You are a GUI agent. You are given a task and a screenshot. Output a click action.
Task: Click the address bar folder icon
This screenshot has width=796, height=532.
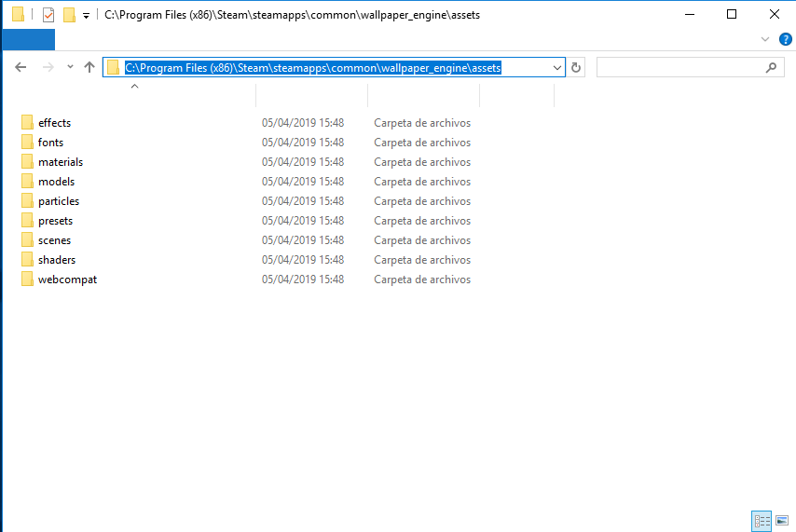click(x=114, y=67)
